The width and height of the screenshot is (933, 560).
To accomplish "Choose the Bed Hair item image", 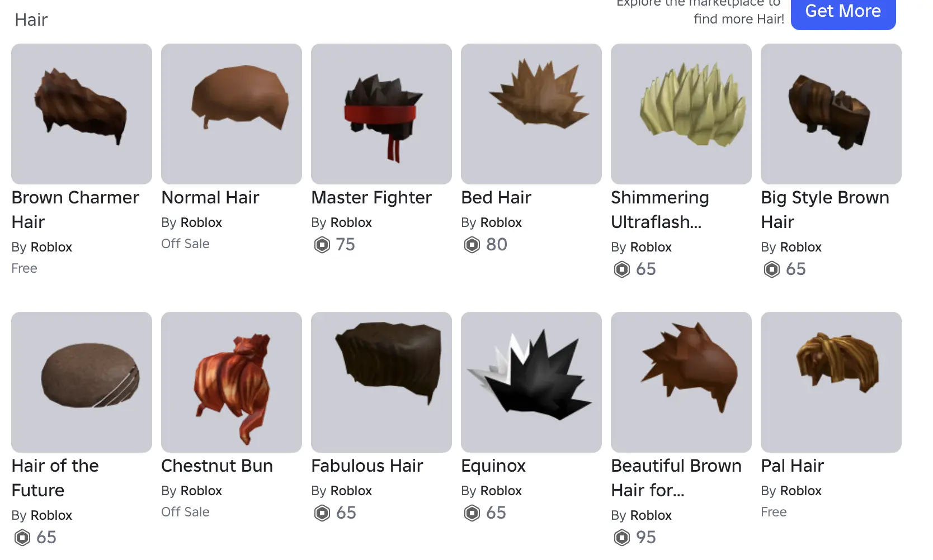I will [x=531, y=114].
